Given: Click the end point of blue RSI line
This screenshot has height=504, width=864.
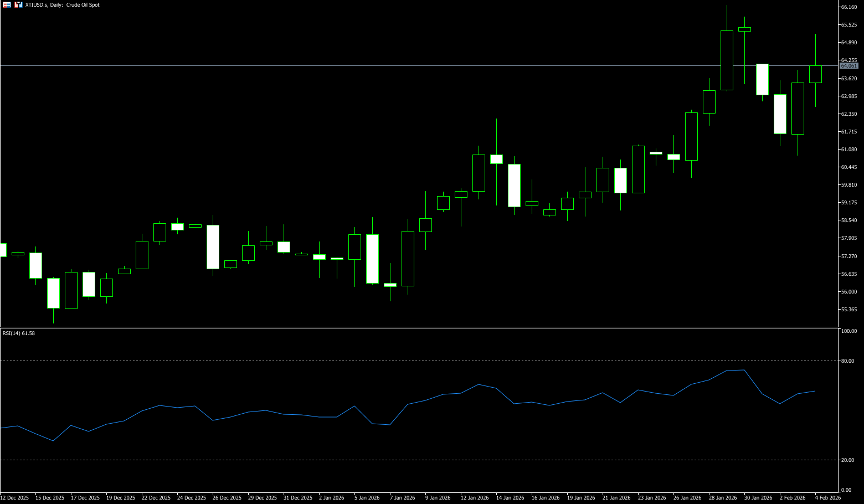Looking at the screenshot, I should (815, 391).
